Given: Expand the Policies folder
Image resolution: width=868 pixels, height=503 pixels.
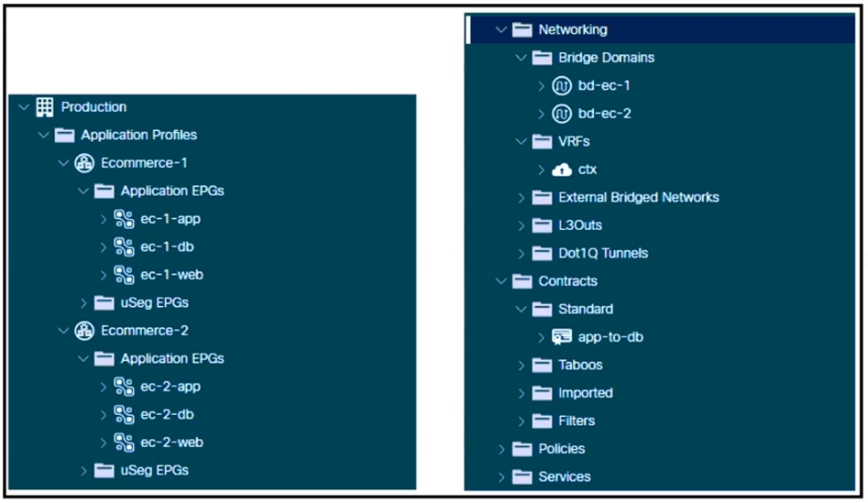Looking at the screenshot, I should point(501,449).
